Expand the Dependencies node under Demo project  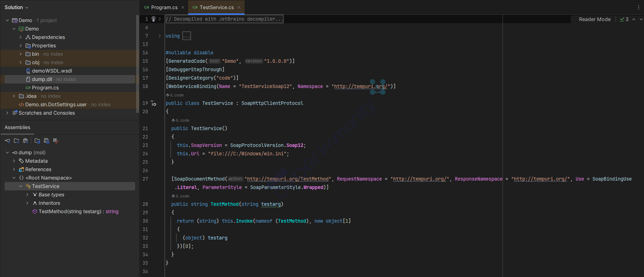[21, 37]
